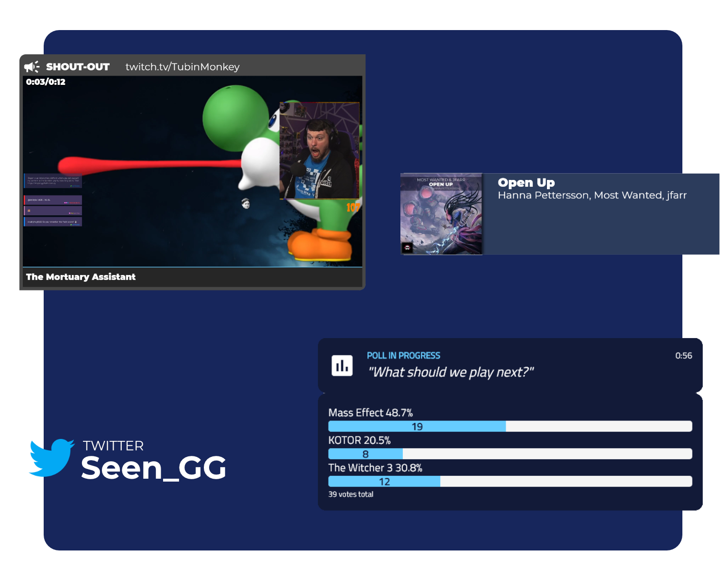Click the SHOUT-OUT header label
Viewport: 728px width, 582px height.
click(78, 67)
